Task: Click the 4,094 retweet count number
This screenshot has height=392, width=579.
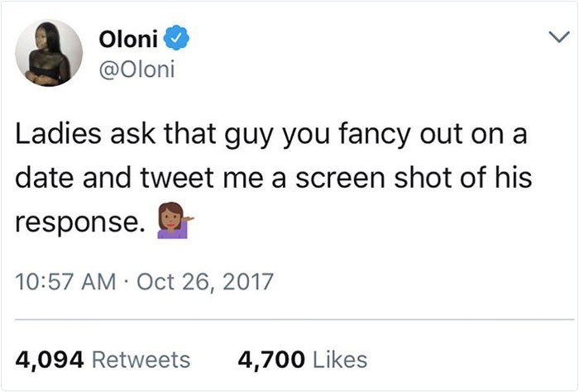Action: tap(50, 360)
